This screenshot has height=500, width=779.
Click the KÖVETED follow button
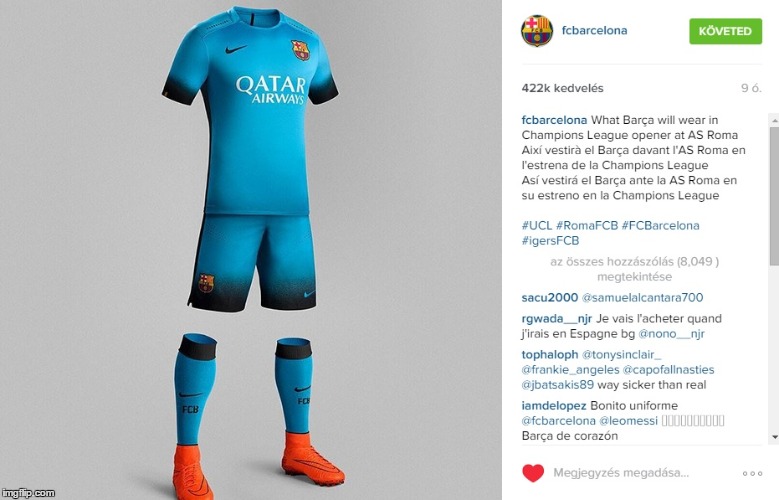tap(725, 31)
